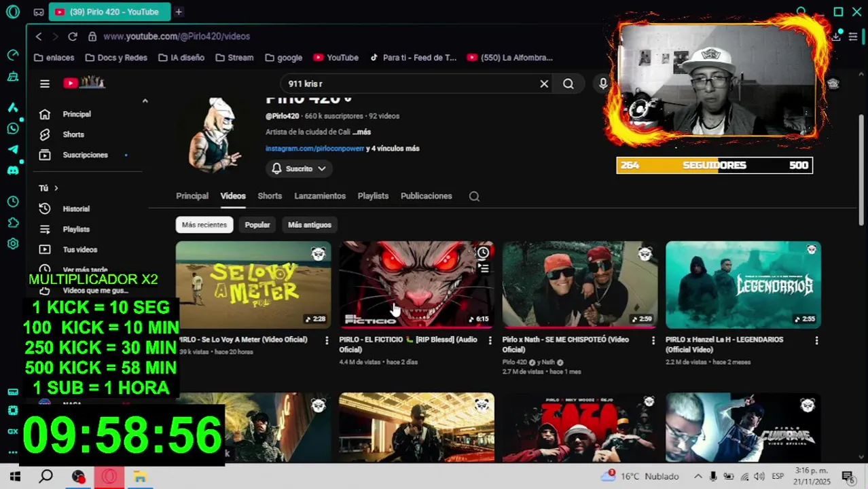
Task: Start voice search with microphone icon
Action: point(603,84)
